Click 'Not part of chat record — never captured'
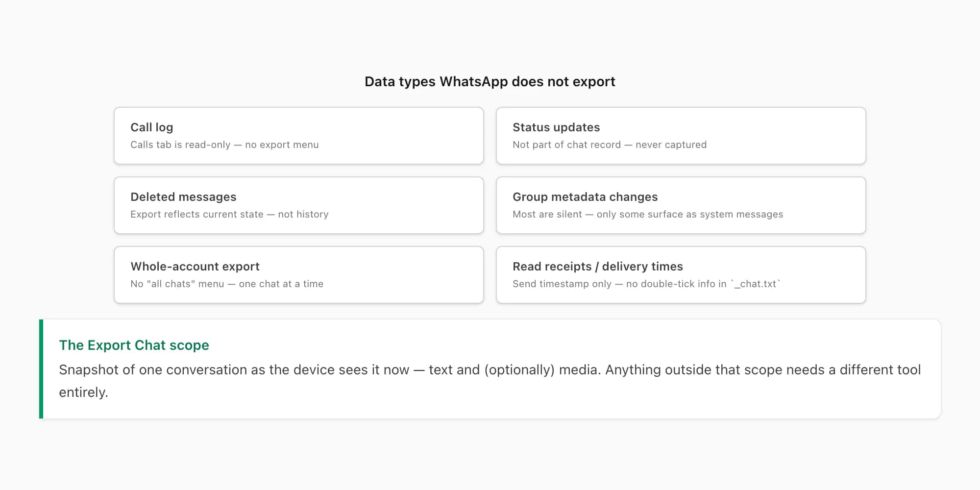 pyautogui.click(x=610, y=145)
